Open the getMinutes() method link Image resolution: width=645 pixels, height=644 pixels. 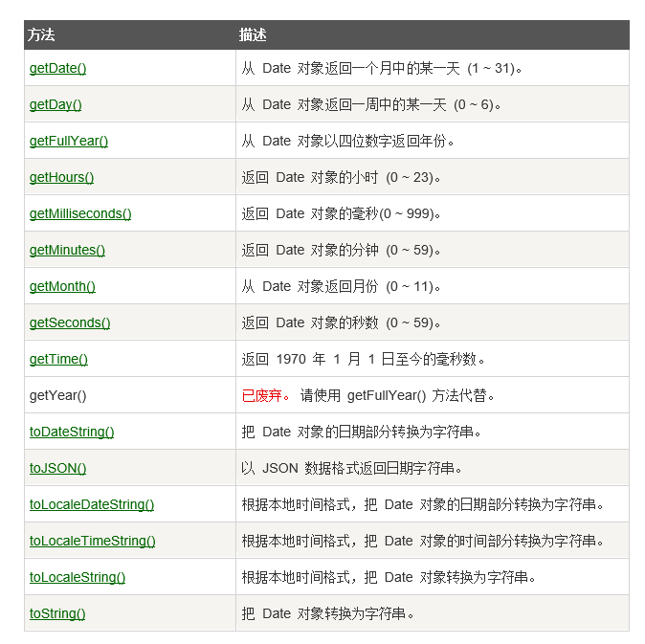(67, 250)
